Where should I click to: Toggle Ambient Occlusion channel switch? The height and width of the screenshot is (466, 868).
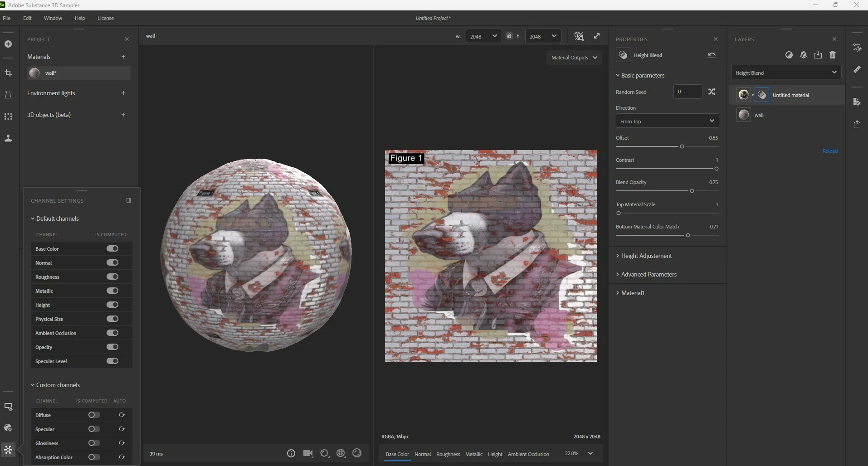click(112, 333)
